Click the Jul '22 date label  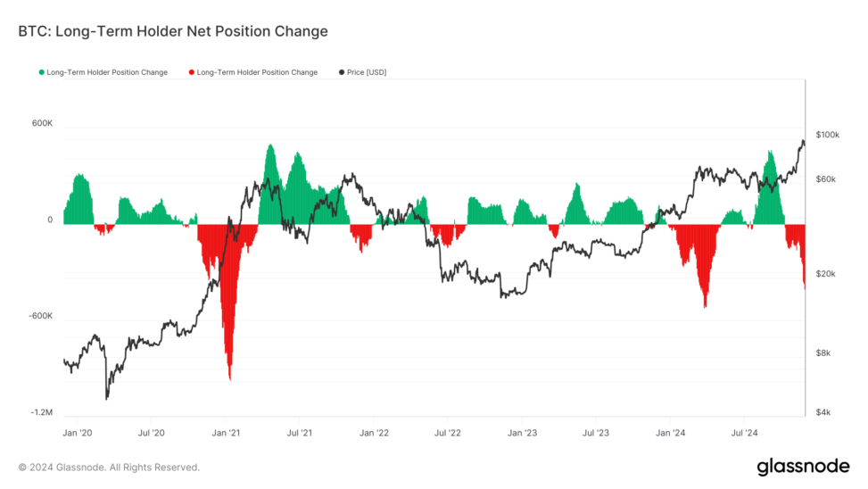click(448, 433)
